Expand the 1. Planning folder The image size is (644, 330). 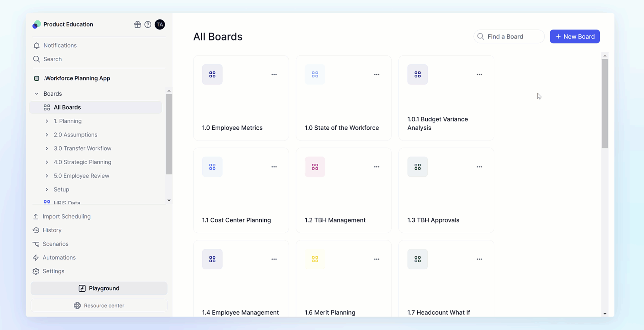coord(47,121)
